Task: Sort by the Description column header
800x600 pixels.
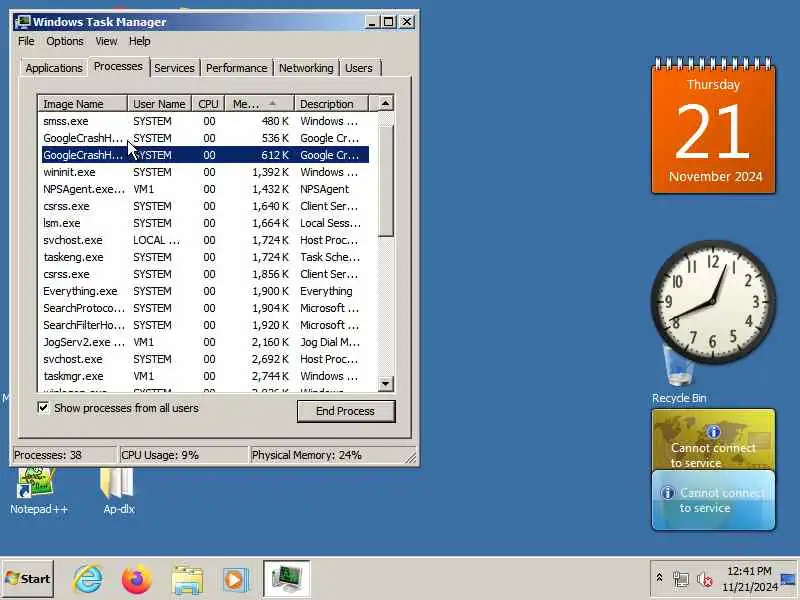Action: click(x=331, y=104)
